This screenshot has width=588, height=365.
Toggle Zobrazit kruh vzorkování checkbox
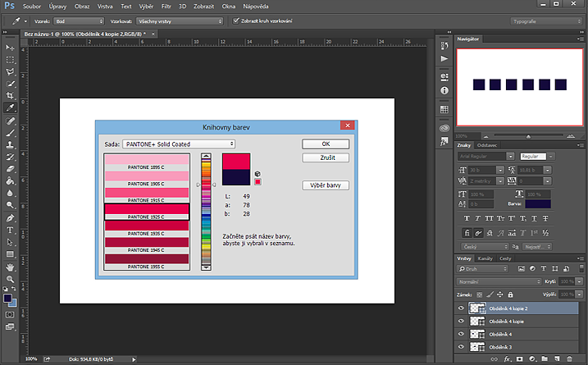pos(236,21)
